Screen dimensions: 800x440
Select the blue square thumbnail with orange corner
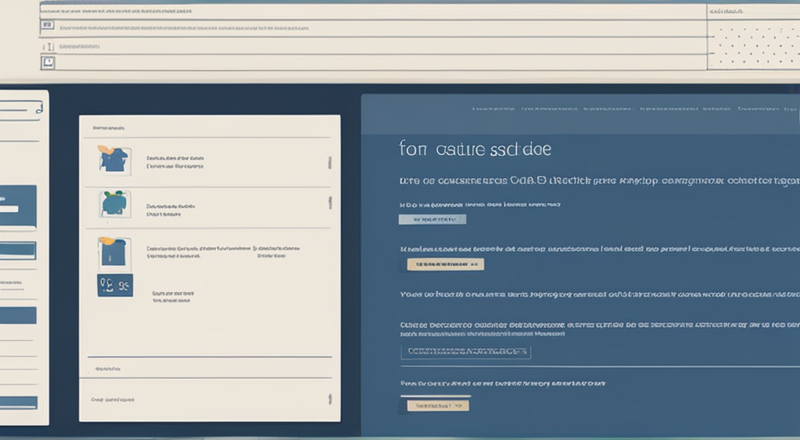coord(114,253)
